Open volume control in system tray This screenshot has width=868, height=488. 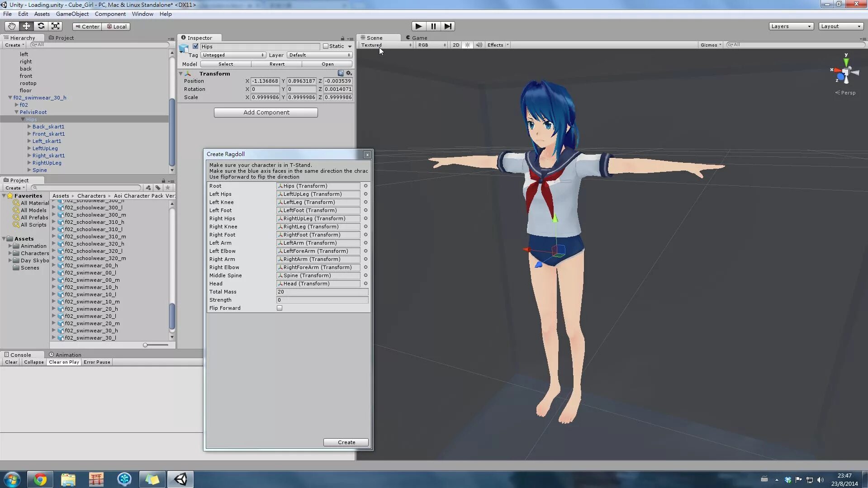pos(821,480)
